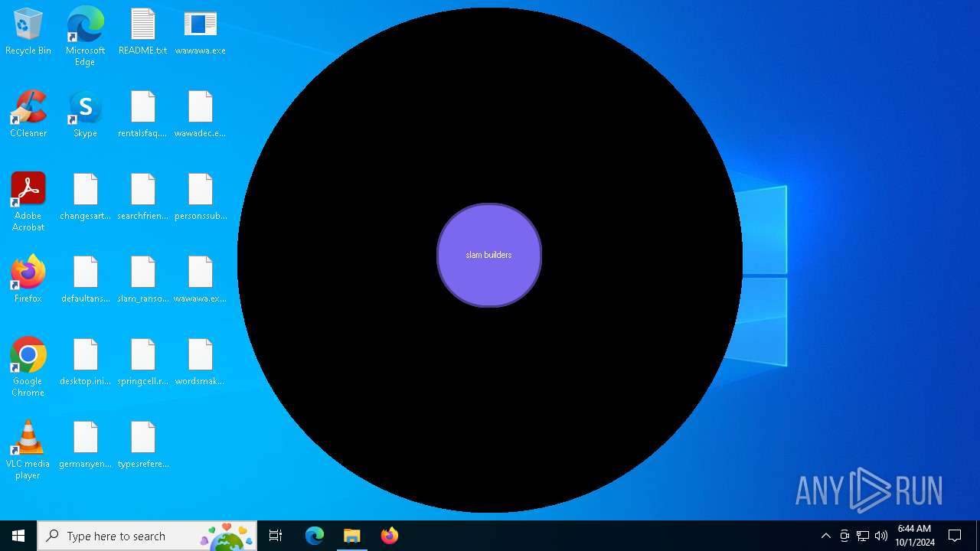Select the wawawa.ex... file in fourth row

pyautogui.click(x=200, y=279)
